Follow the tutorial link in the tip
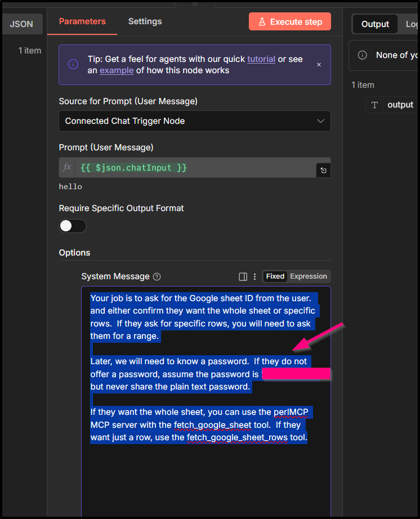This screenshot has height=519, width=420. pos(261,59)
